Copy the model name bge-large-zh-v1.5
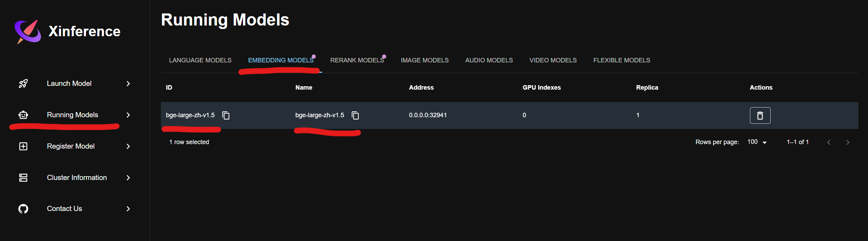This screenshot has height=241, width=868. (355, 115)
